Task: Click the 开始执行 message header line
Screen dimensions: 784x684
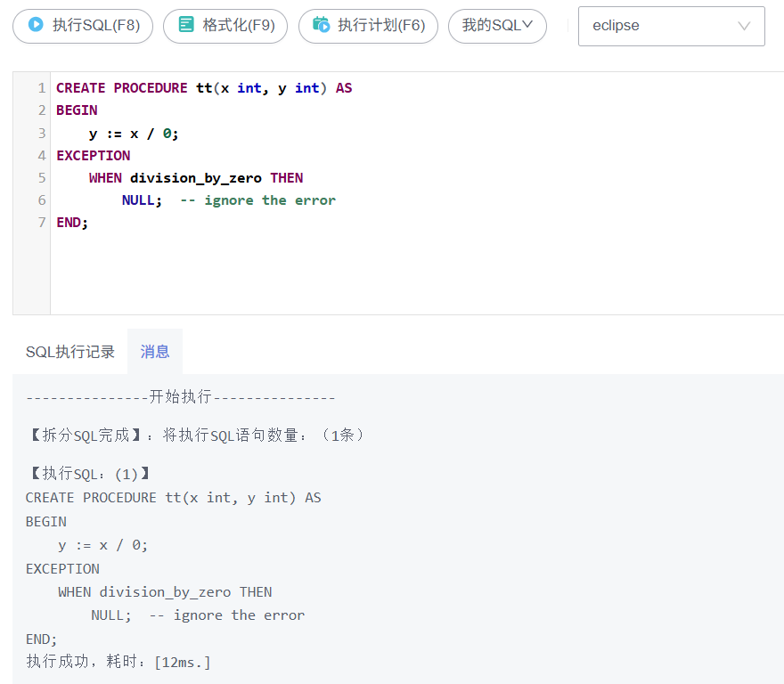Action: 181,397
